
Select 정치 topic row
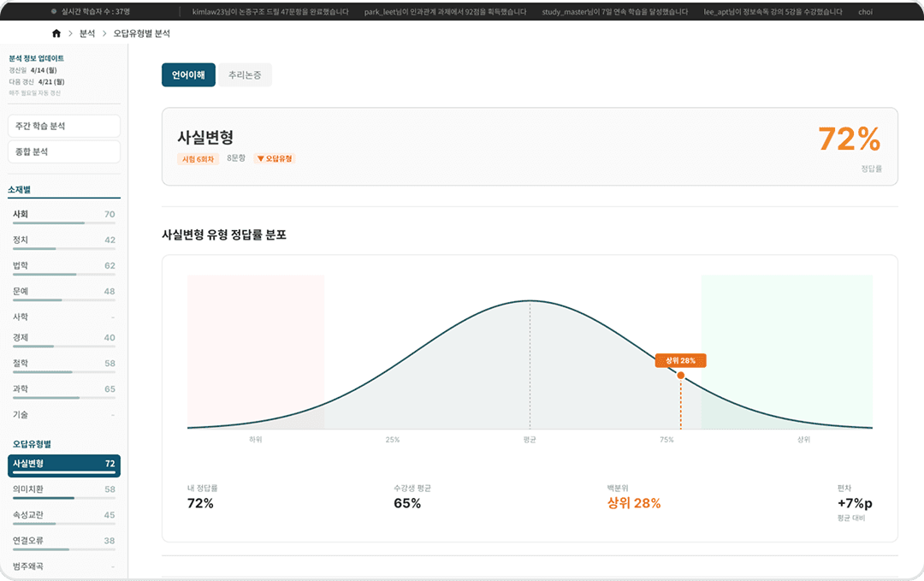tap(64, 241)
